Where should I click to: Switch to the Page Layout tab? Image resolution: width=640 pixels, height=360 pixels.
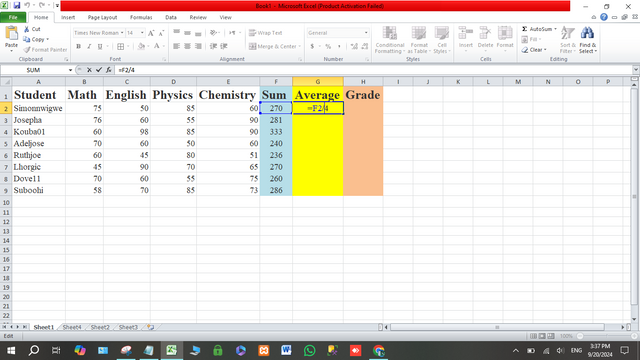(x=102, y=18)
